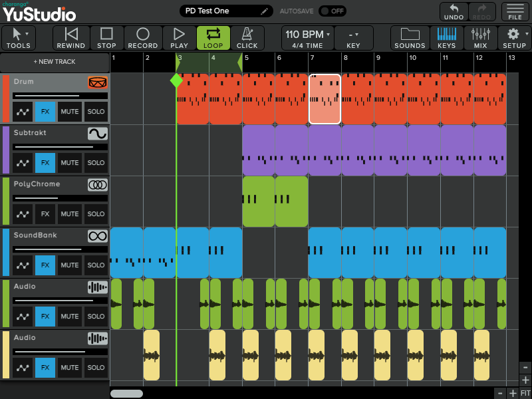Mute the PolyChrome track
The image size is (532, 399).
pos(69,213)
